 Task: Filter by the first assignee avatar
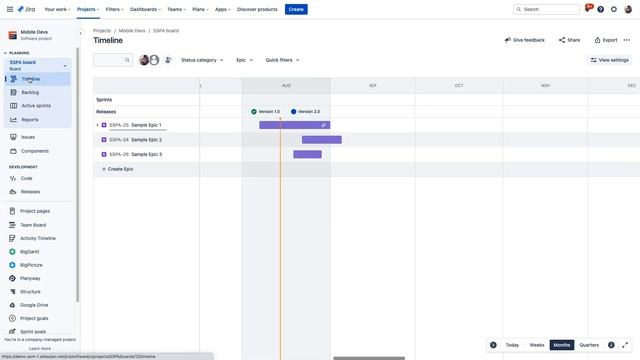point(144,60)
